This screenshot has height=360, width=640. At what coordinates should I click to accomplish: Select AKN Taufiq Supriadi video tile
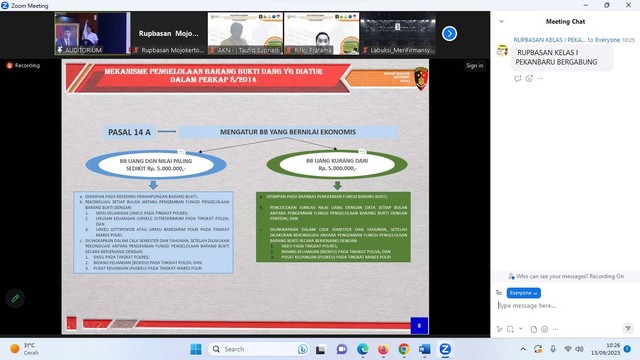245,33
